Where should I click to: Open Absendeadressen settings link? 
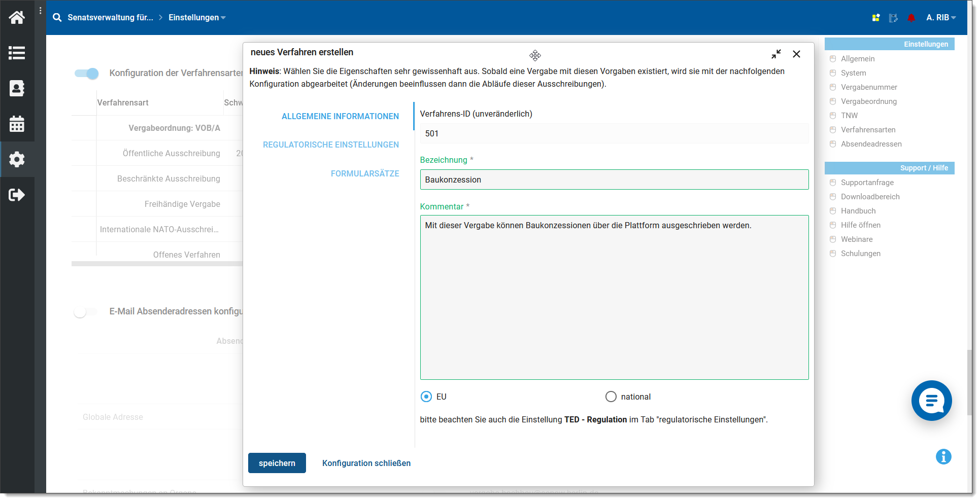[x=871, y=144]
